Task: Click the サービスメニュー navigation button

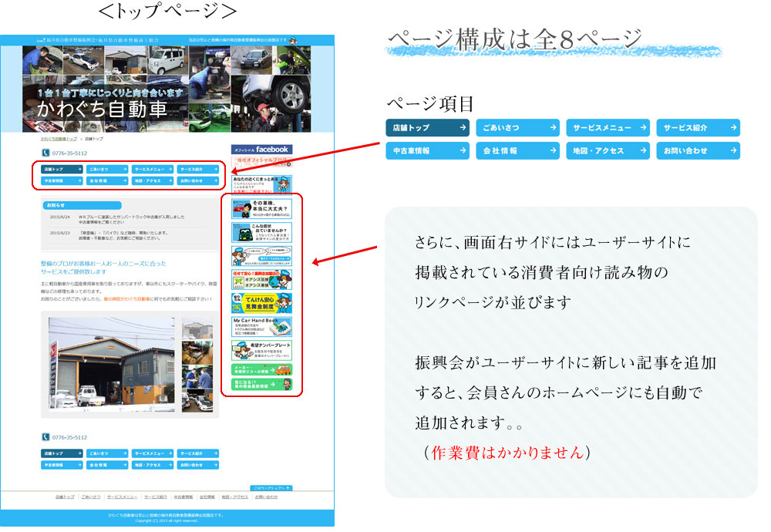Action: pyautogui.click(x=151, y=170)
